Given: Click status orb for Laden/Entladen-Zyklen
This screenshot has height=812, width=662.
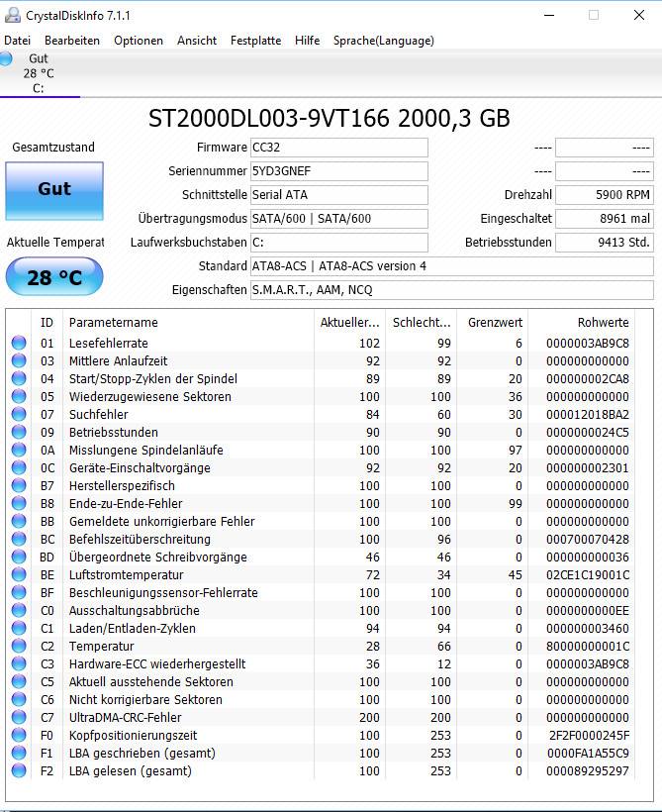Looking at the screenshot, I should click(19, 628).
